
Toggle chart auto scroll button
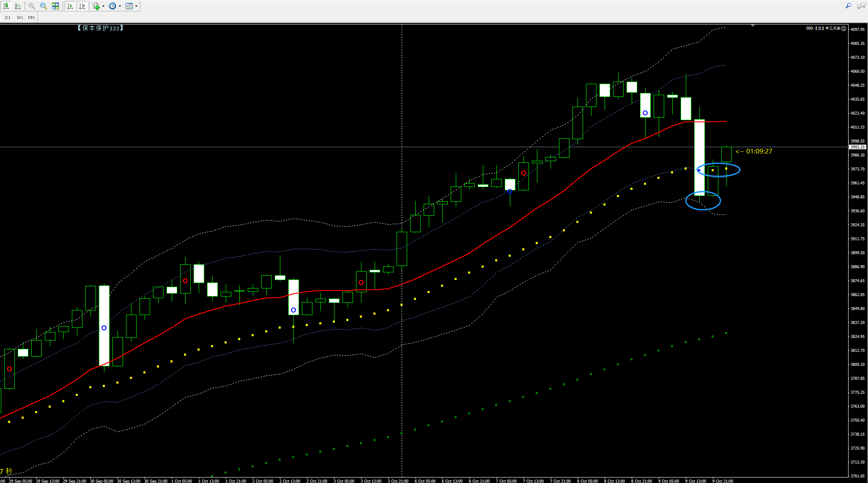pos(70,6)
